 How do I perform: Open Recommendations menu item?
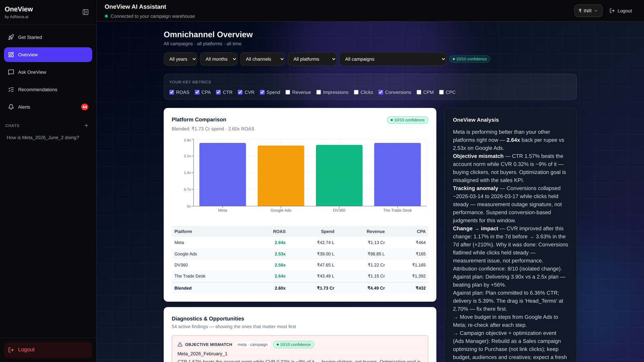click(x=48, y=89)
